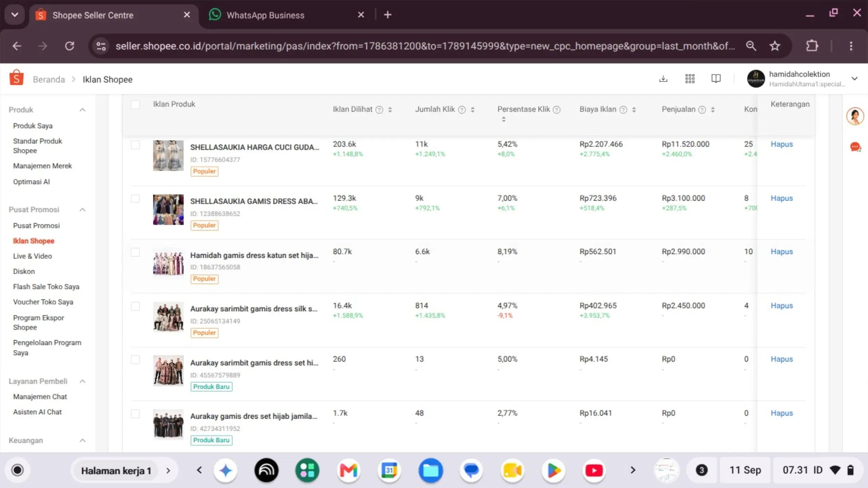This screenshot has width=868, height=488.
Task: Click the Shopee logo icon in header
Action: click(16, 78)
